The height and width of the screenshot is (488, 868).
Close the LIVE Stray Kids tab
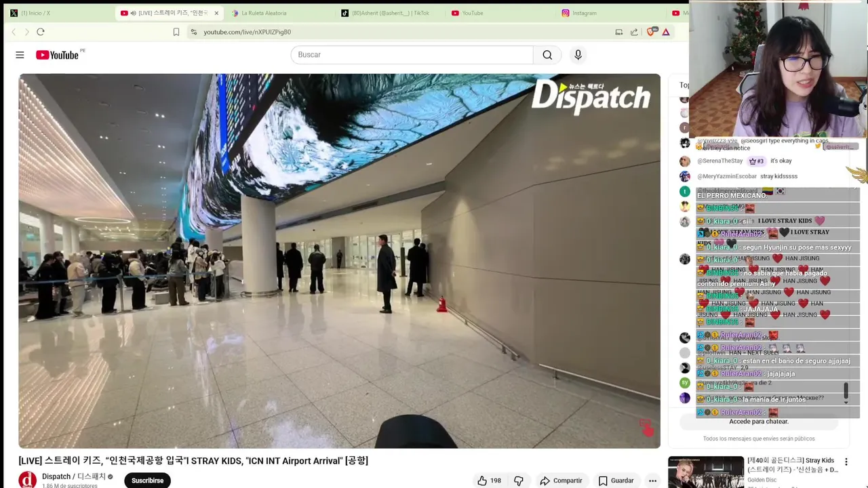[x=216, y=13]
